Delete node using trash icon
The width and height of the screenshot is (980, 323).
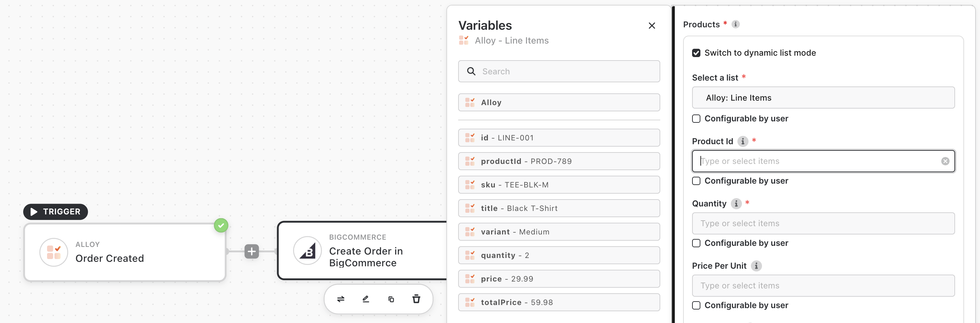pos(416,299)
